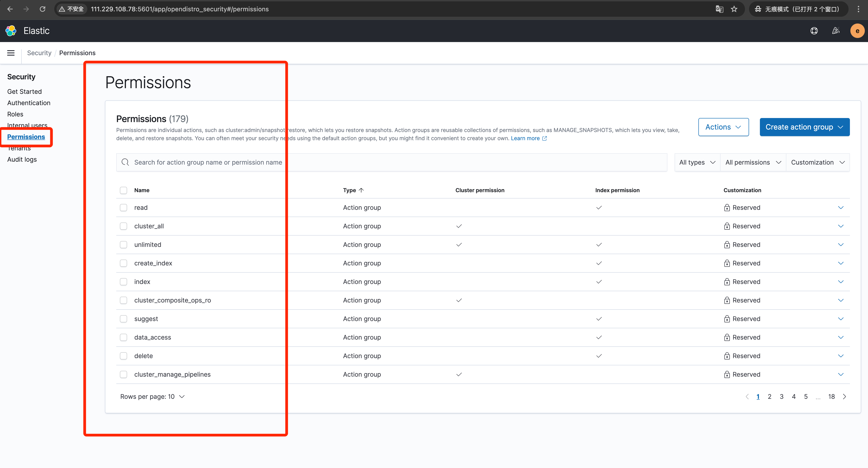This screenshot has height=468, width=868.
Task: Bookmark page with the star icon
Action: click(x=734, y=9)
